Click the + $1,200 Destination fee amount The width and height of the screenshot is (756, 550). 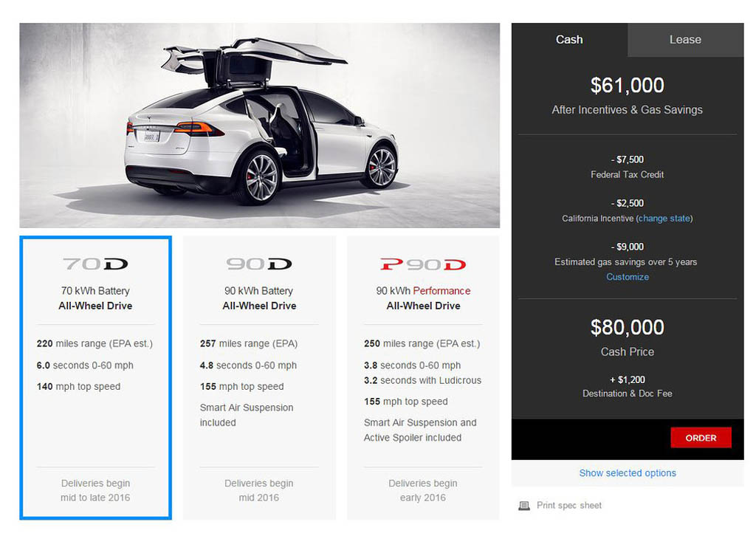[628, 379]
